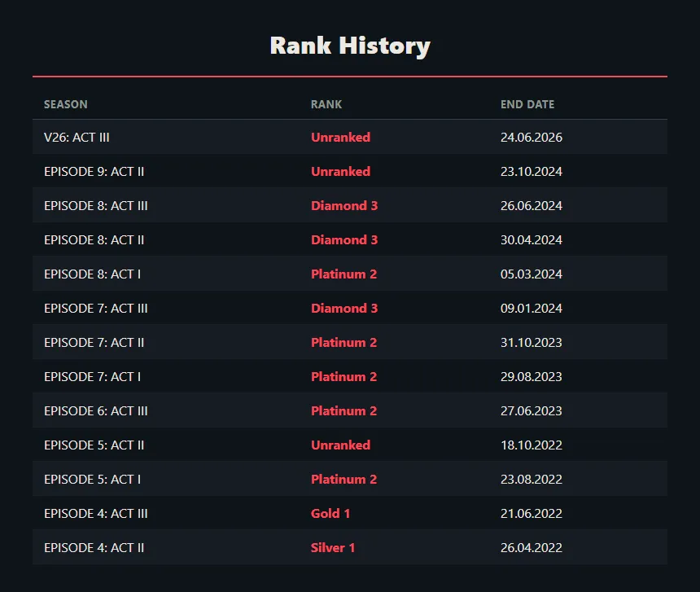700x592 pixels.
Task: Click the "EPISODE 8: ACT III" season cell
Action: pyautogui.click(x=96, y=206)
